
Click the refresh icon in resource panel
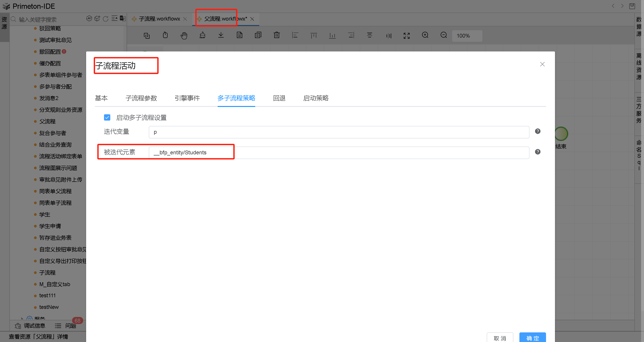point(106,19)
